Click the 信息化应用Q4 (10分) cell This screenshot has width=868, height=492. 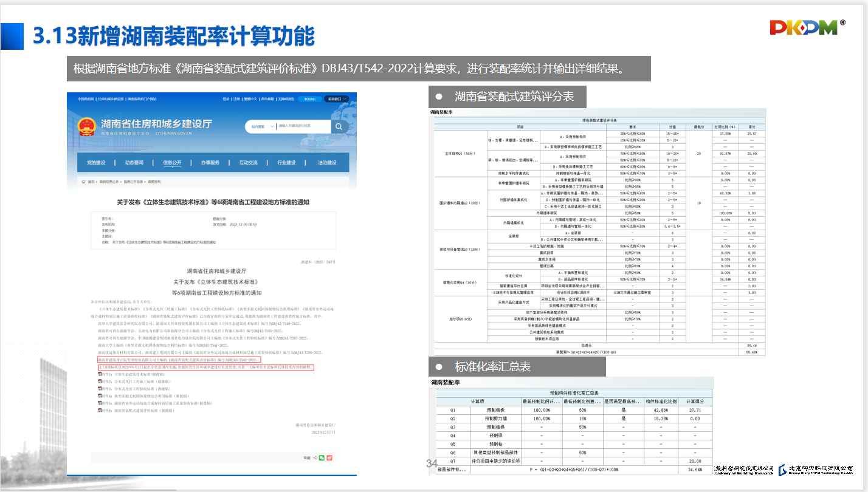460,282
